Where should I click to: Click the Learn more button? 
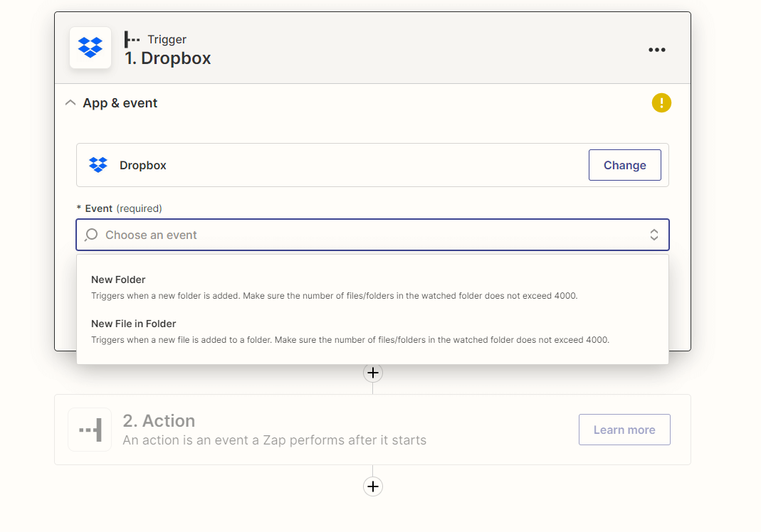coord(624,430)
